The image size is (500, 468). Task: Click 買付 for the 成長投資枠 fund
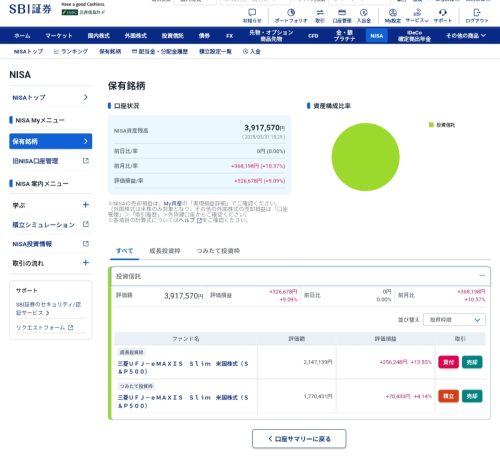(x=448, y=362)
